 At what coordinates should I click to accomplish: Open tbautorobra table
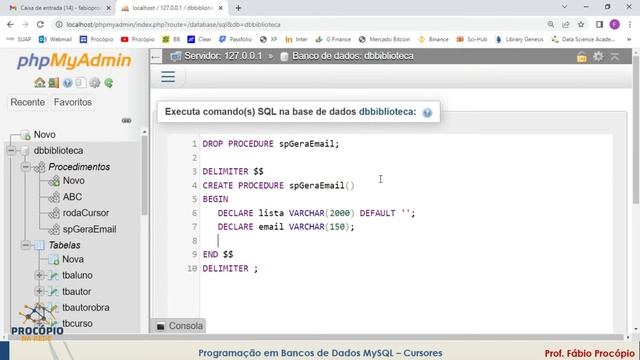[86, 308]
